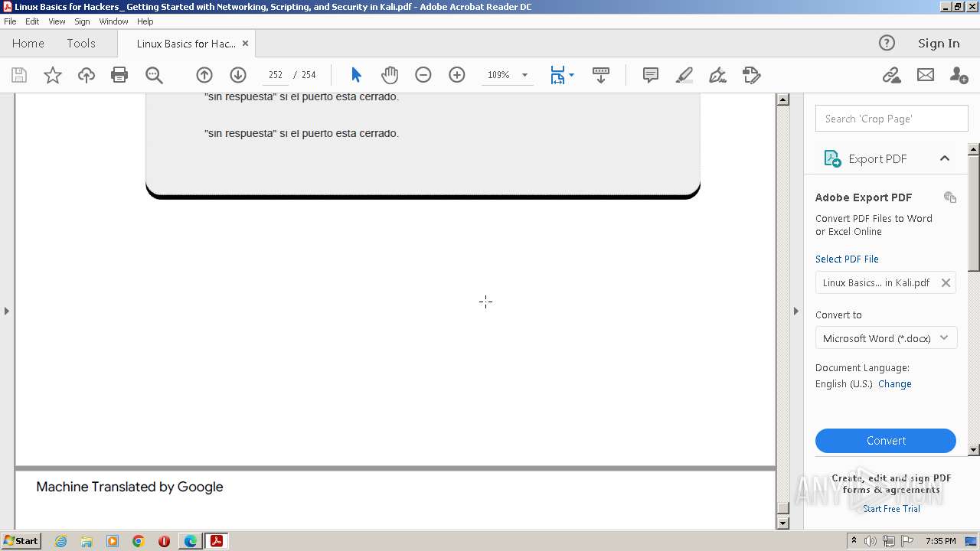Click the Search 'Crop Page' field
The image size is (980, 551).
(x=892, y=119)
